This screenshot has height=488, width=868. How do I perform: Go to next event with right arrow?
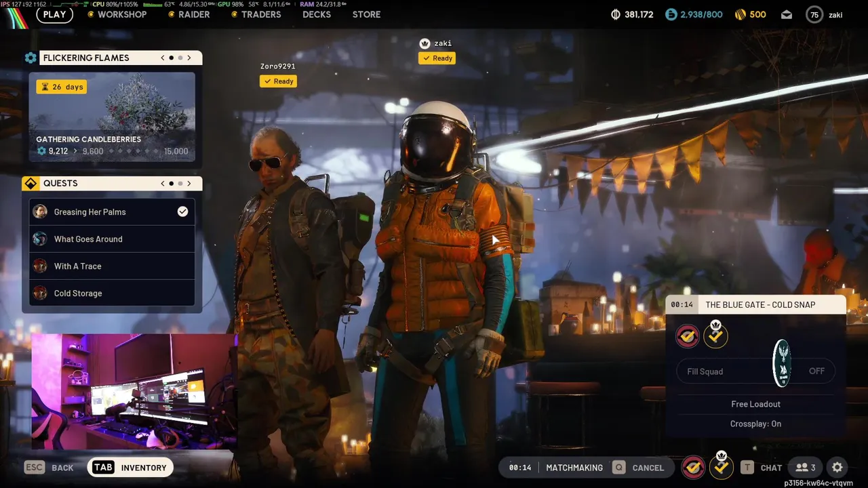coord(189,58)
